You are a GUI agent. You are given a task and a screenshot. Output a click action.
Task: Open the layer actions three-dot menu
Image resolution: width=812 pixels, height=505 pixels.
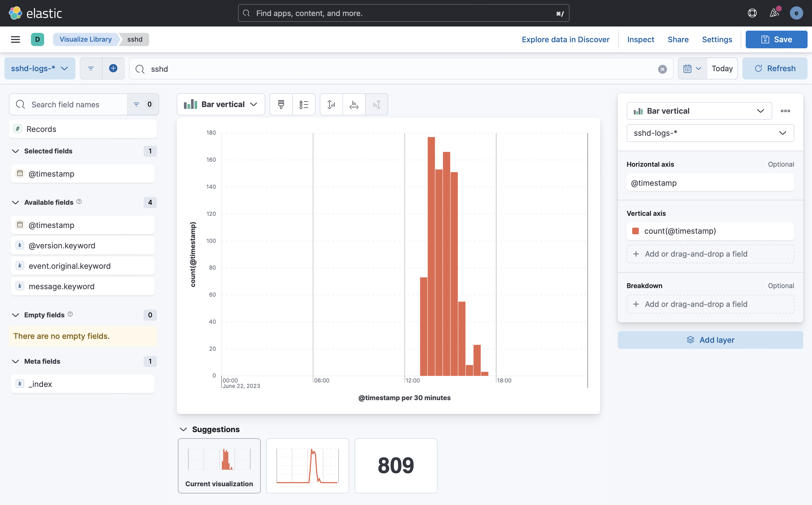(785, 111)
